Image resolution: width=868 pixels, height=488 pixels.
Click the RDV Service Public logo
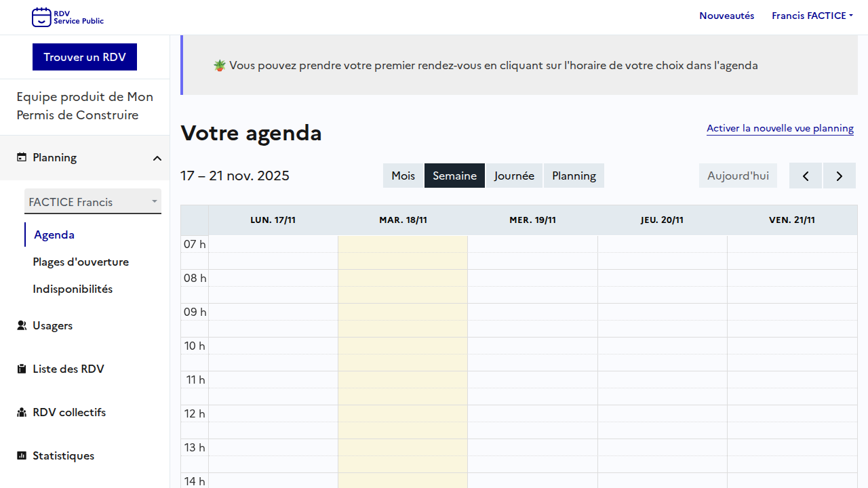pyautogui.click(x=68, y=17)
